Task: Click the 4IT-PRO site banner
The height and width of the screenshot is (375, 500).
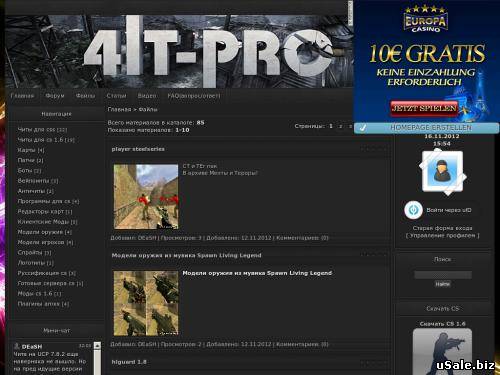Action: (x=179, y=51)
